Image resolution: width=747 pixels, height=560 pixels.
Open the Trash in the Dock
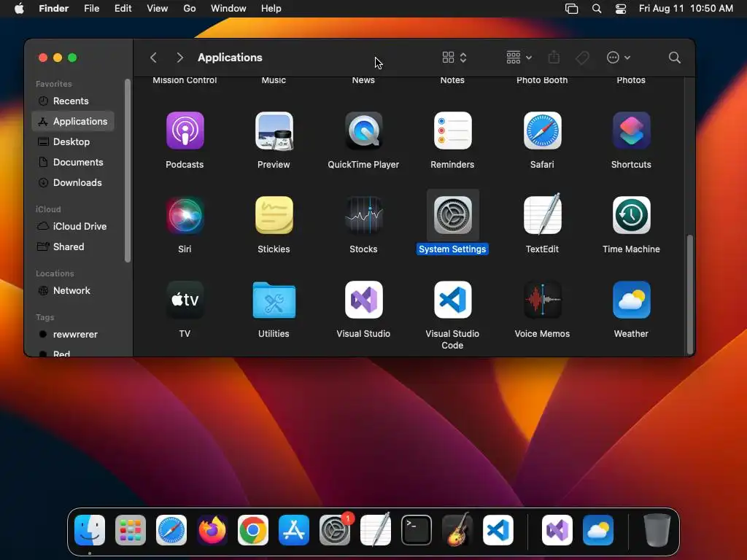tap(657, 530)
